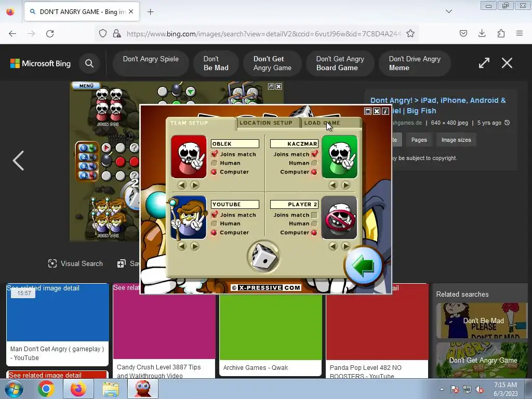Toggle Joins match checkbox for OBLEK
Image resolution: width=532 pixels, height=399 pixels.
214,154
